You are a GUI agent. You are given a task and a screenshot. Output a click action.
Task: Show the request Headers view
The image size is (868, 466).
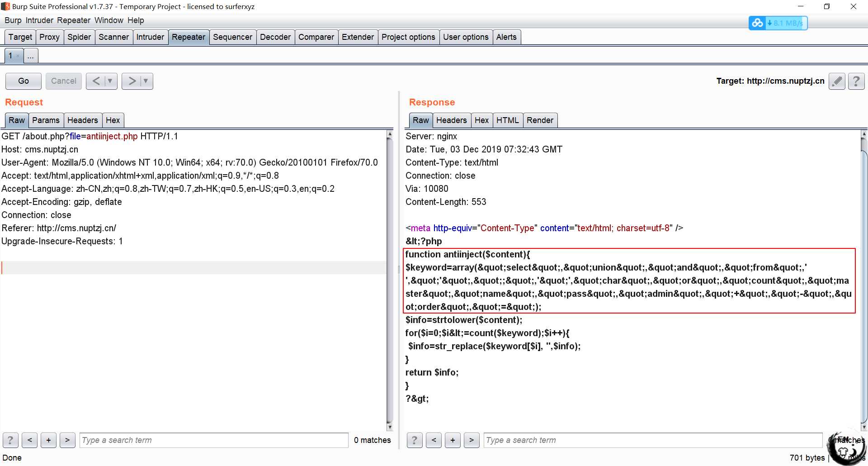point(82,120)
